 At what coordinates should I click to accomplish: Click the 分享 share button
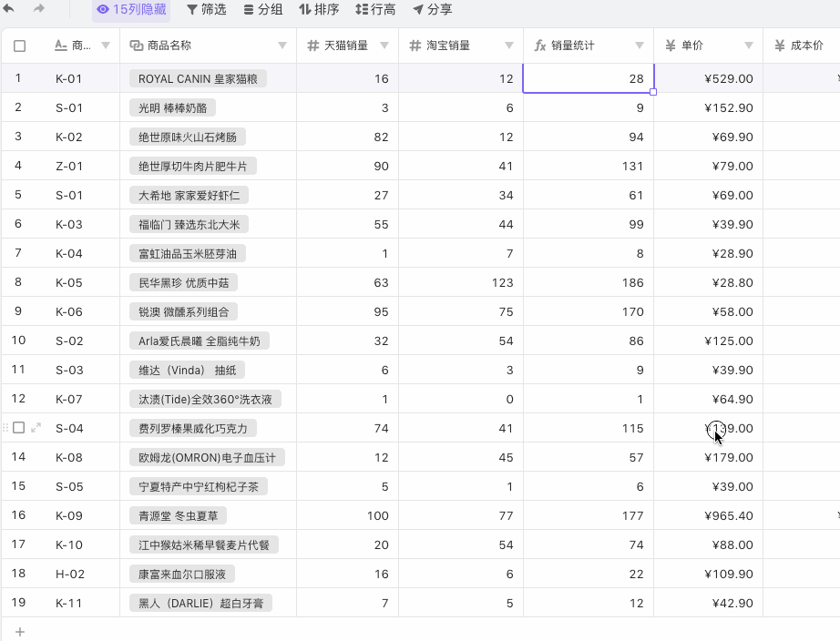[432, 10]
